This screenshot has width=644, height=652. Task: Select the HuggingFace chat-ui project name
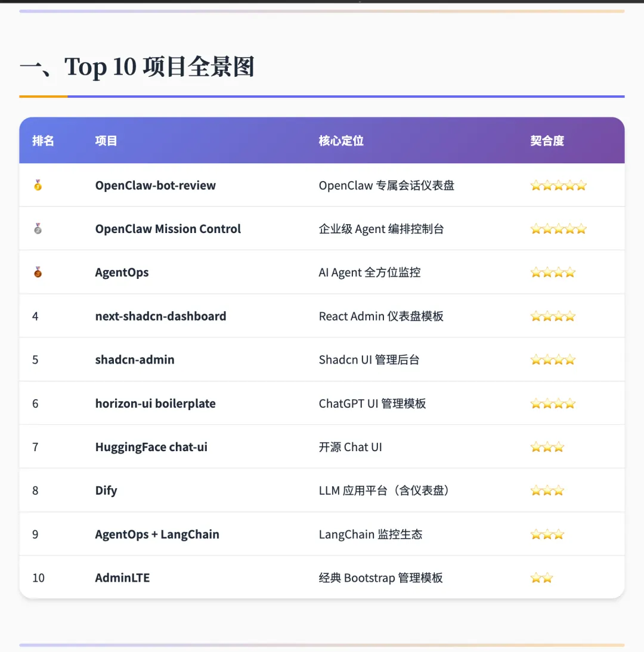coord(151,447)
